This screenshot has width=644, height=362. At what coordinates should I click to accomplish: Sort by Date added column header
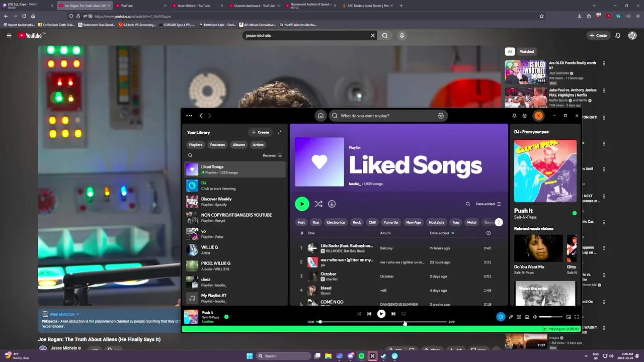click(x=442, y=233)
